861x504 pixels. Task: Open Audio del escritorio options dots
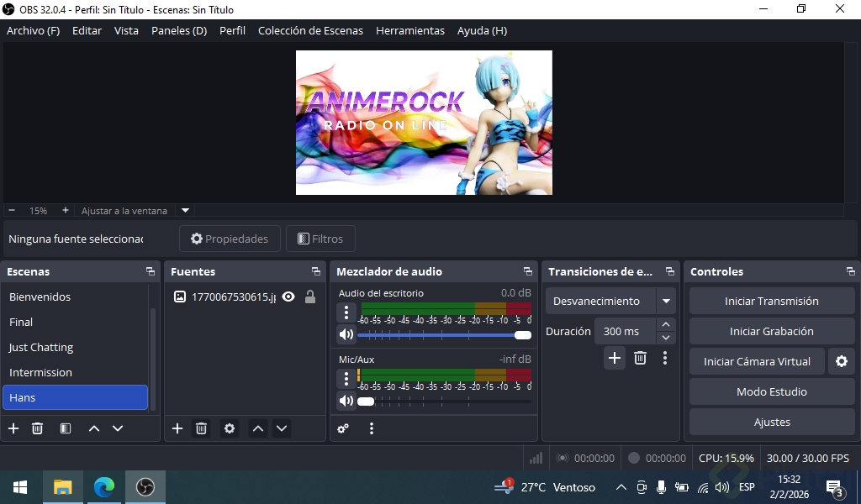(346, 312)
